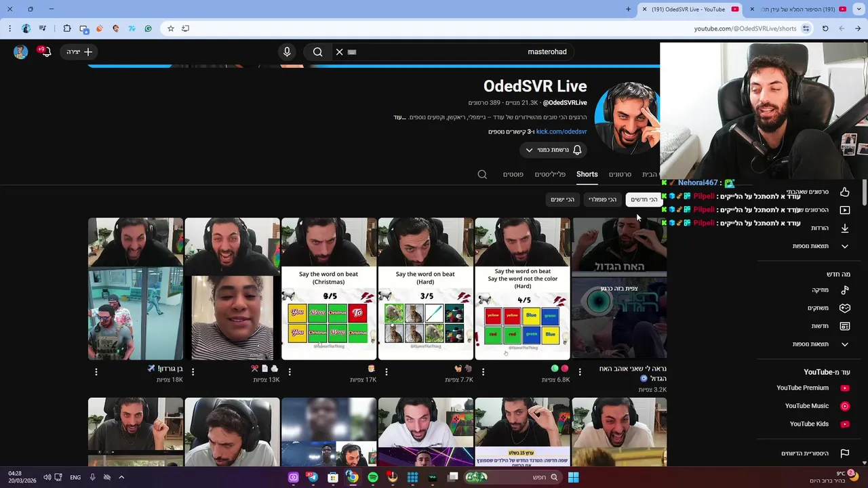Image resolution: width=868 pixels, height=488 pixels.
Task: Start voice search with the microphone icon
Action: pyautogui.click(x=287, y=52)
